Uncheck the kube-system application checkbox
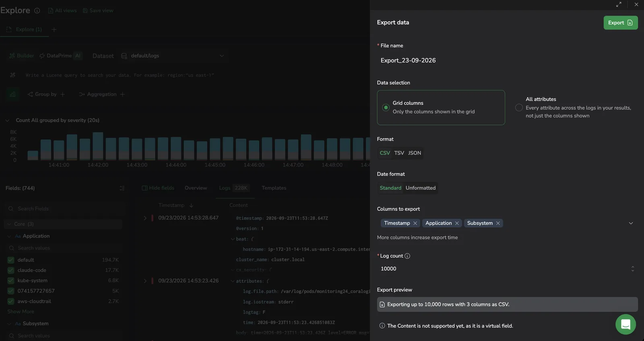The height and width of the screenshot is (341, 644). pos(11,281)
